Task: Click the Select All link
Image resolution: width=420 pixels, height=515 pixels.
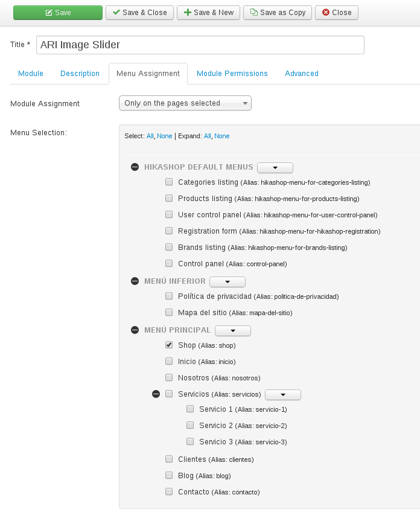Action: [150, 136]
